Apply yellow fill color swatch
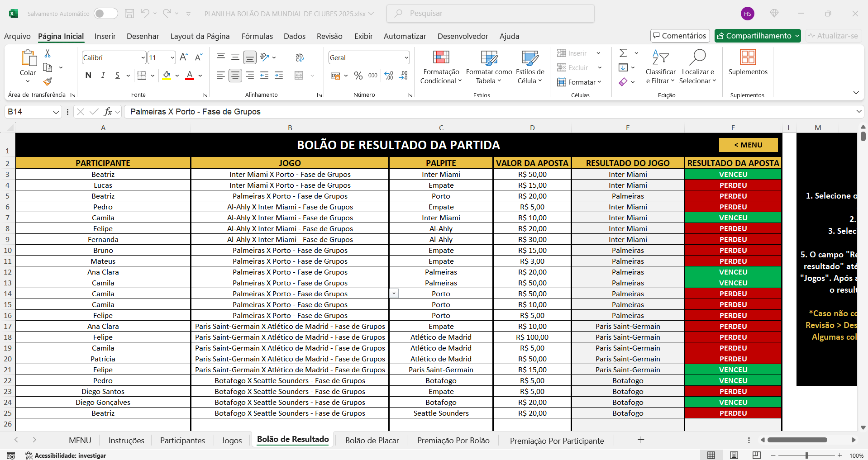Screen dimensions: 868x460 pos(167,76)
